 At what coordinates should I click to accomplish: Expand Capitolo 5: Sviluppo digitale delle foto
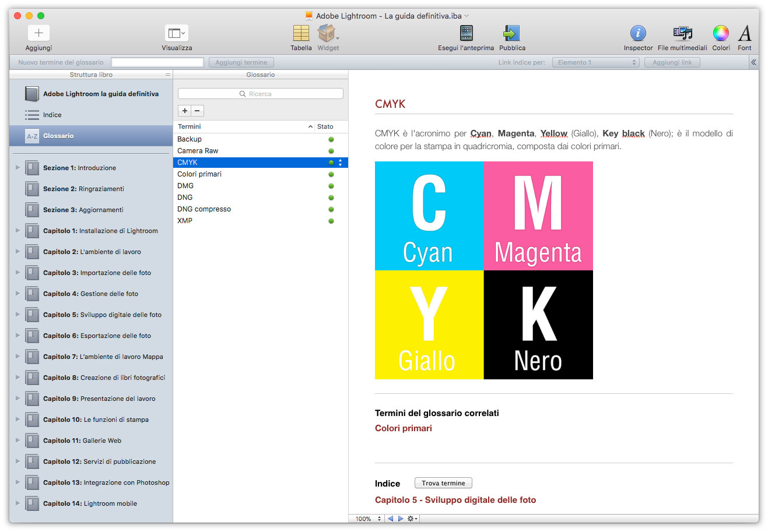tap(17, 315)
